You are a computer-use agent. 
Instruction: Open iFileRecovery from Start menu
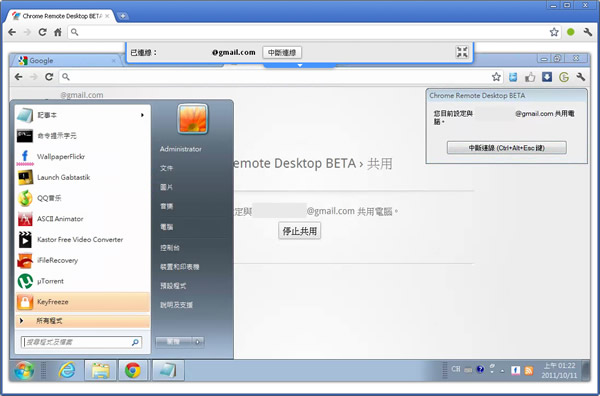pos(83,260)
